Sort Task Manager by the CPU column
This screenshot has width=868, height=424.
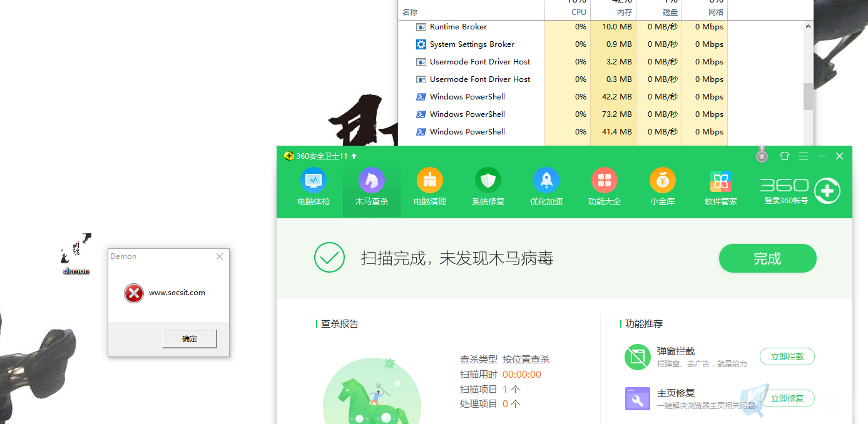579,13
